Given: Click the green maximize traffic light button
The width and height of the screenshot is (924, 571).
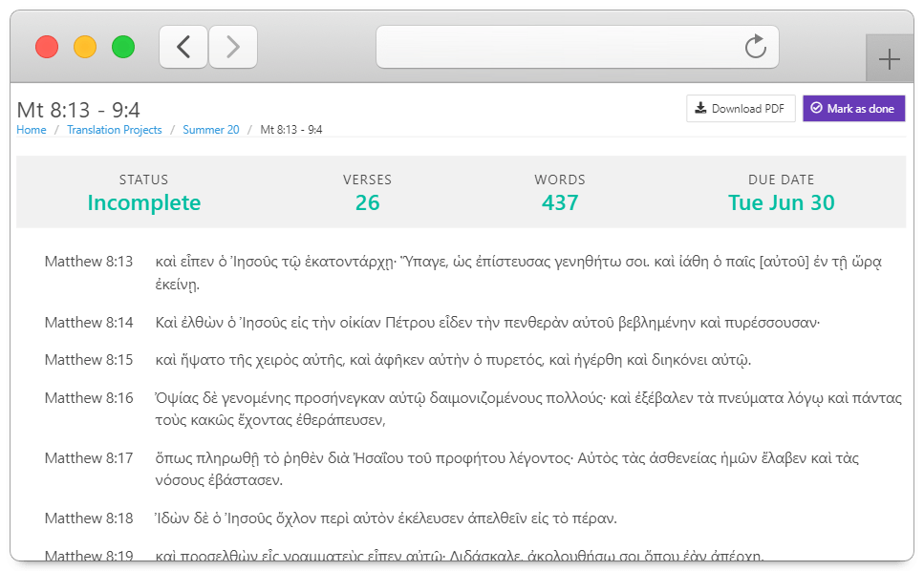Looking at the screenshot, I should (x=122, y=46).
